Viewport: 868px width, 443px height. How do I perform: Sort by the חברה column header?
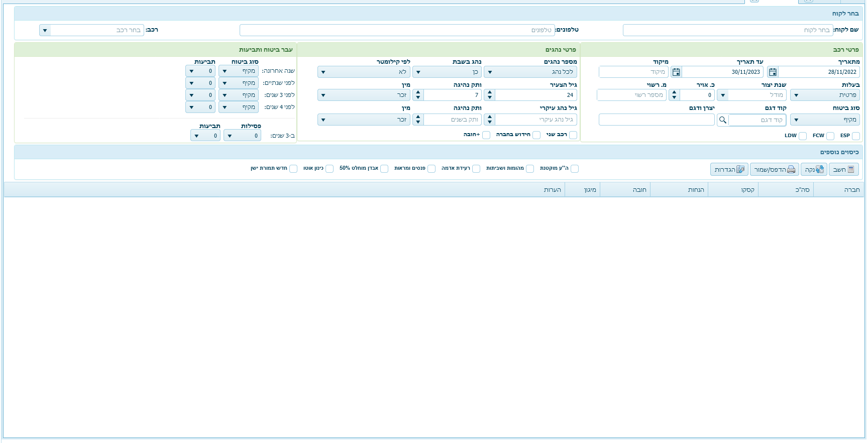(x=839, y=190)
